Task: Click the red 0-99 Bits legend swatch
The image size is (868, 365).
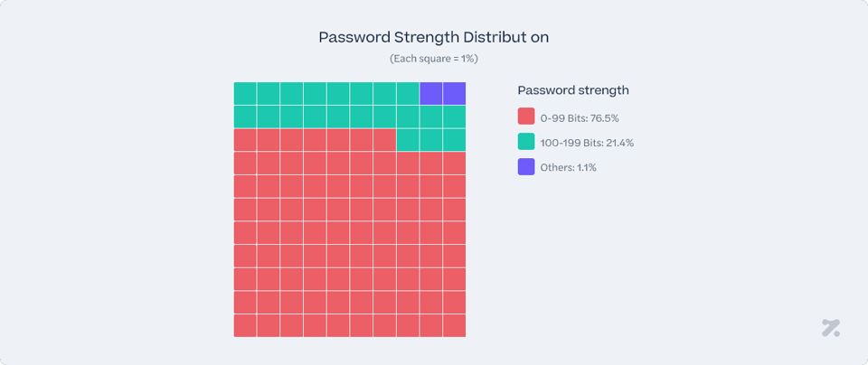Action: (x=526, y=117)
